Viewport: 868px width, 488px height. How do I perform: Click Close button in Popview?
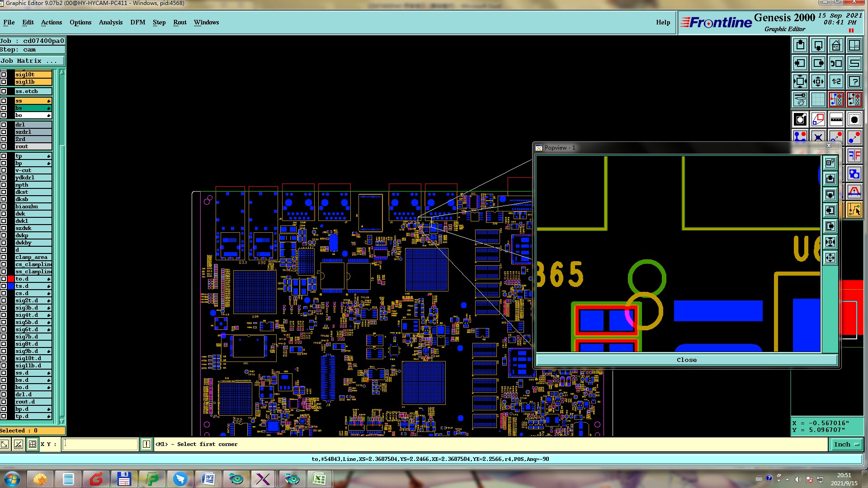[686, 360]
